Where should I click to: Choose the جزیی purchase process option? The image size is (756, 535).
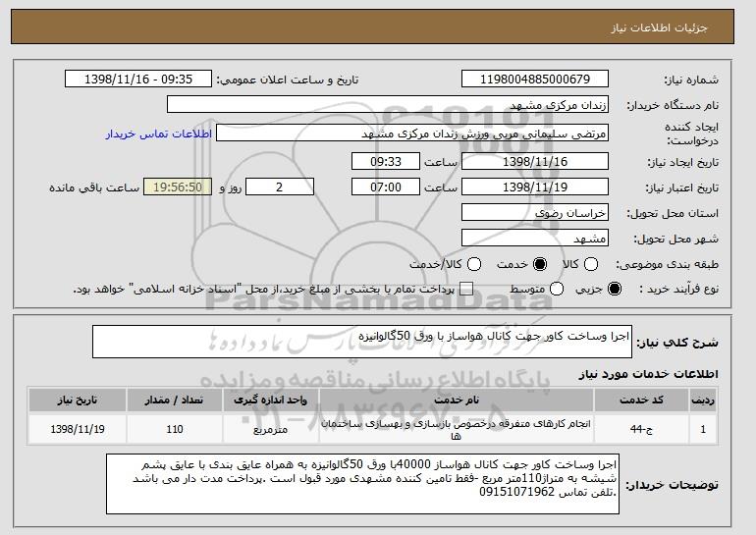pos(615,289)
